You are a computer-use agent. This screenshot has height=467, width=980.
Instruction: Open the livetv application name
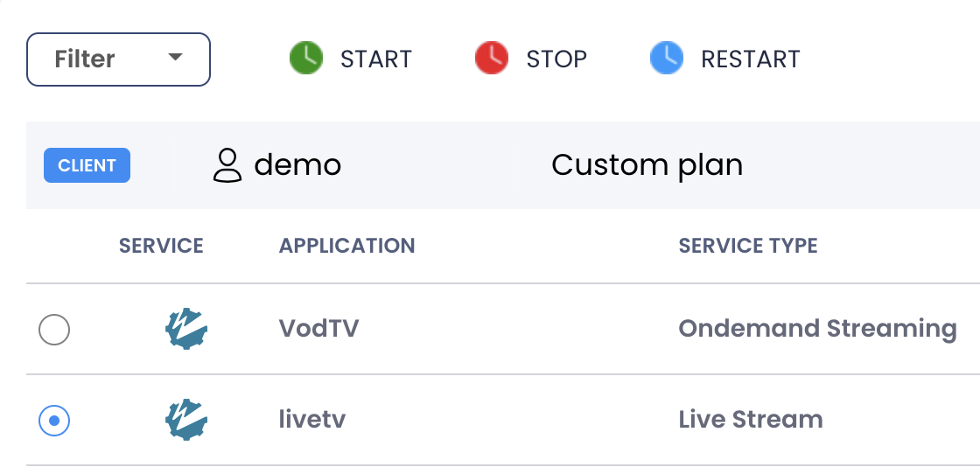(x=312, y=420)
